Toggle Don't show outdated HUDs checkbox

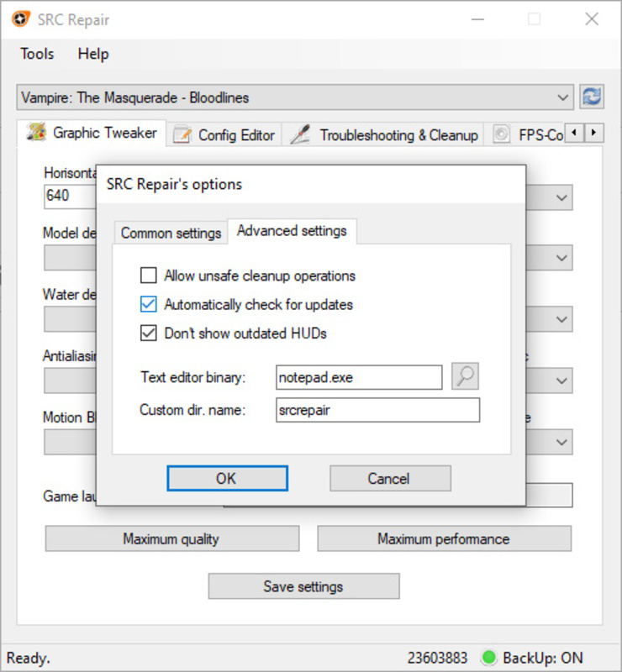click(x=149, y=333)
